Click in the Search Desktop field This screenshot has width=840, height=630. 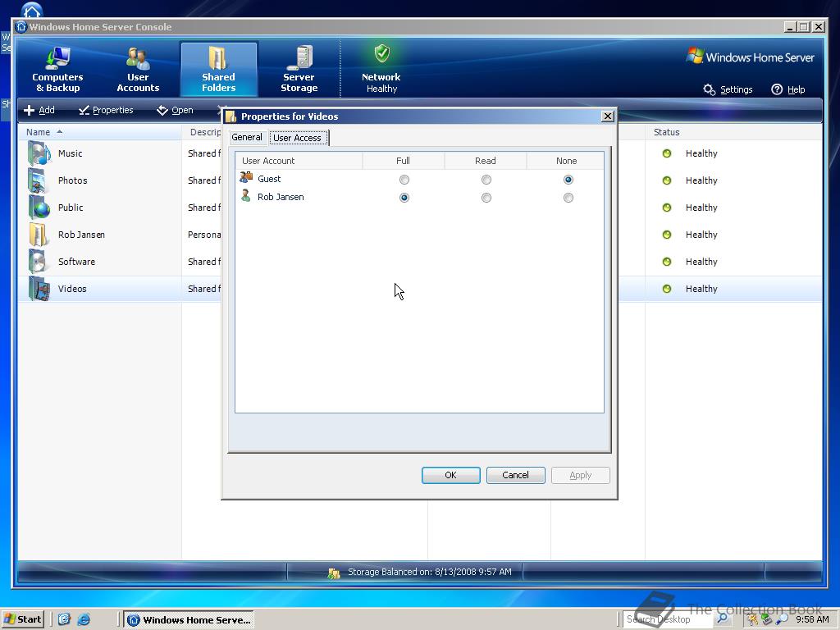click(x=668, y=619)
